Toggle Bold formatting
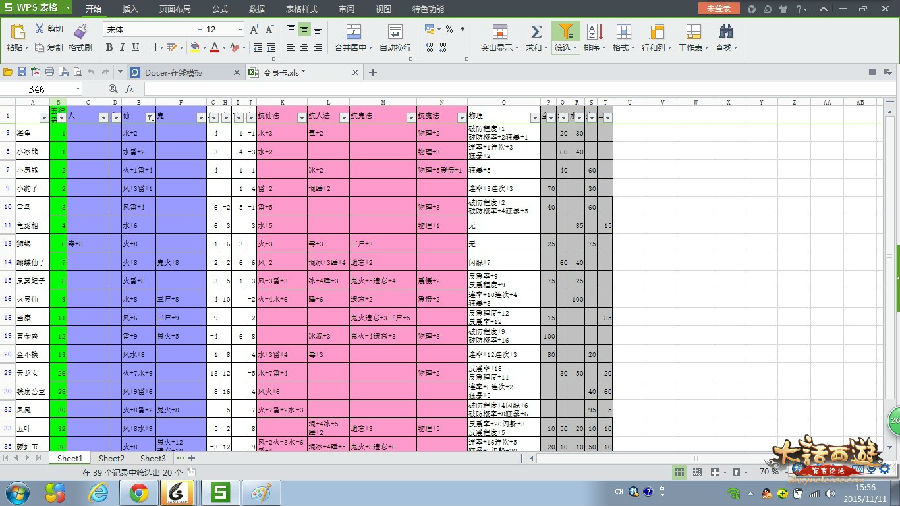The image size is (900, 506). click(x=108, y=47)
